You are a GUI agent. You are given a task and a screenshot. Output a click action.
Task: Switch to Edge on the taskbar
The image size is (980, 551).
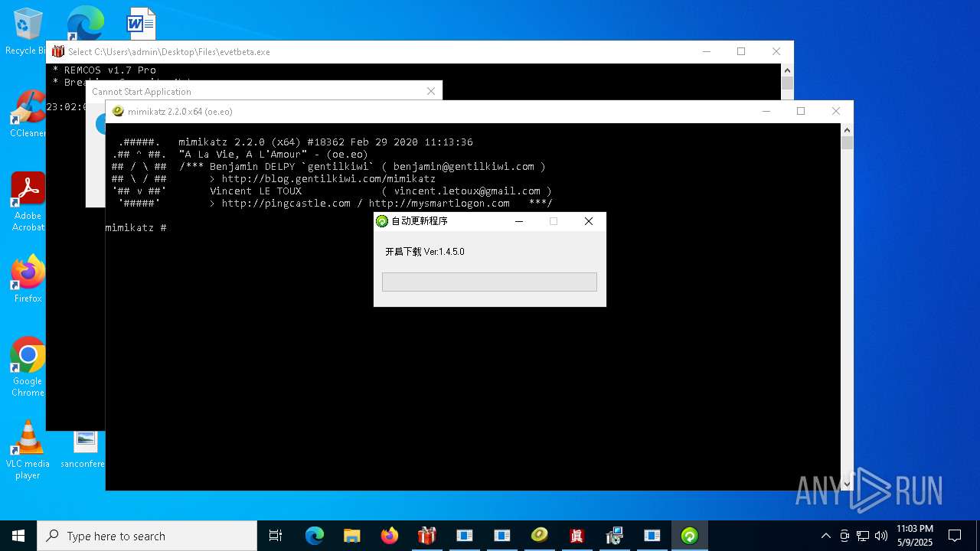pos(315,536)
